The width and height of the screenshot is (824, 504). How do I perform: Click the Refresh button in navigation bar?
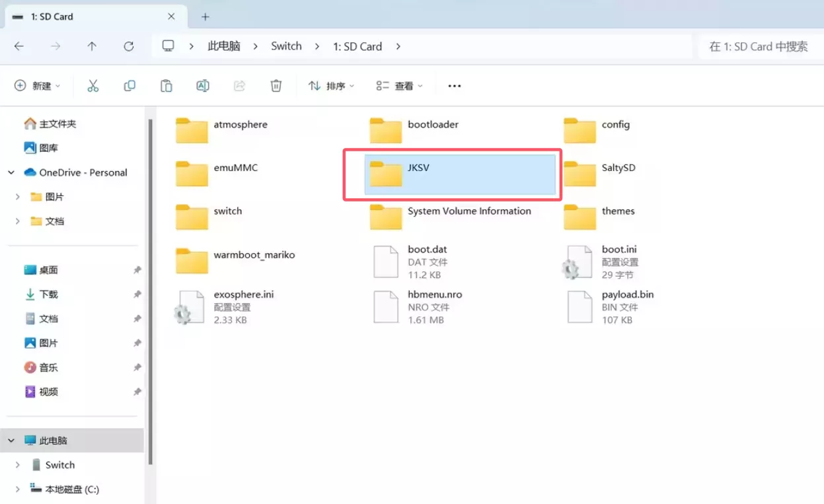click(x=129, y=46)
